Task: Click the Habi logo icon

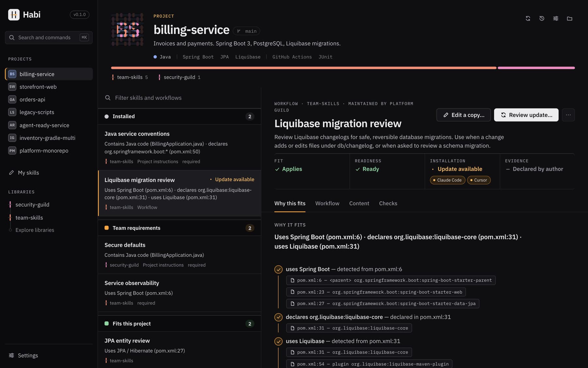Action: click(14, 15)
